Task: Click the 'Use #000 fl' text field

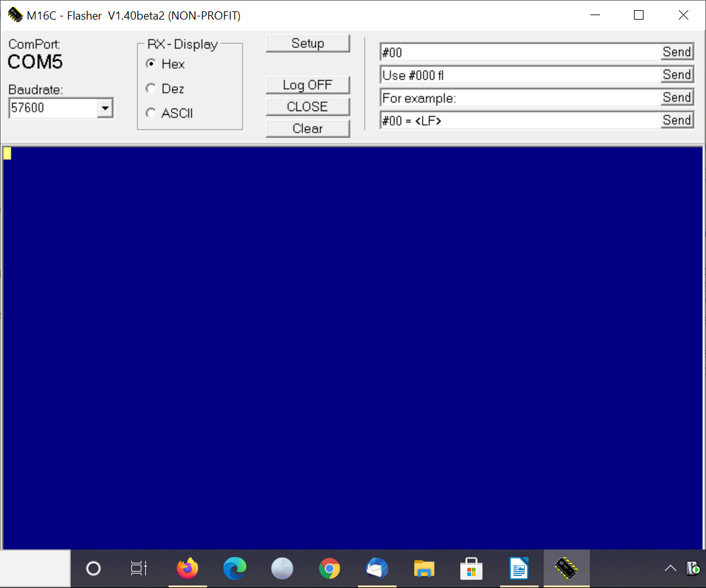Action: click(519, 75)
